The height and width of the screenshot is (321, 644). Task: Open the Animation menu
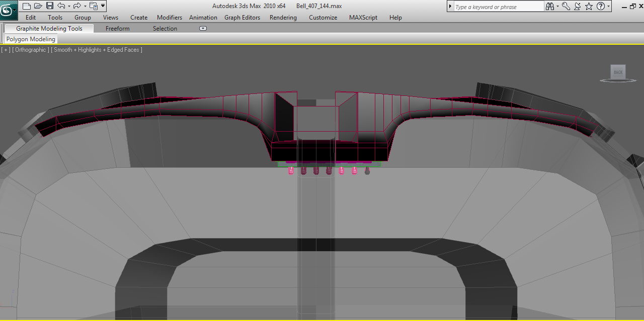click(203, 17)
